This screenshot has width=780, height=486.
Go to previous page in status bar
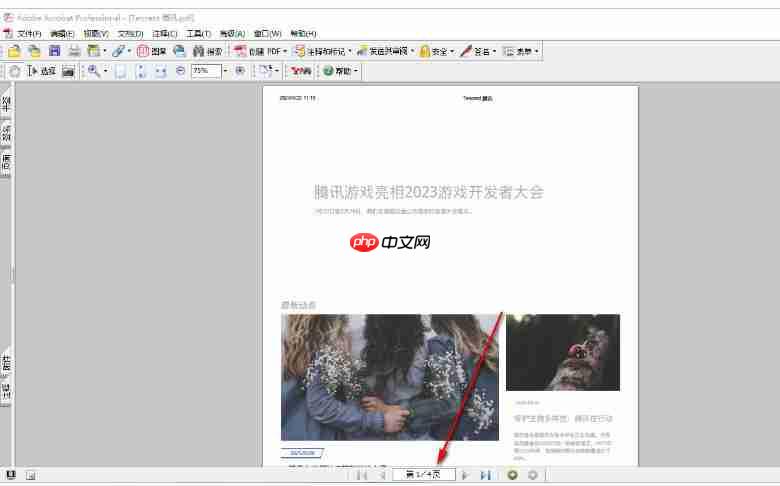(382, 476)
